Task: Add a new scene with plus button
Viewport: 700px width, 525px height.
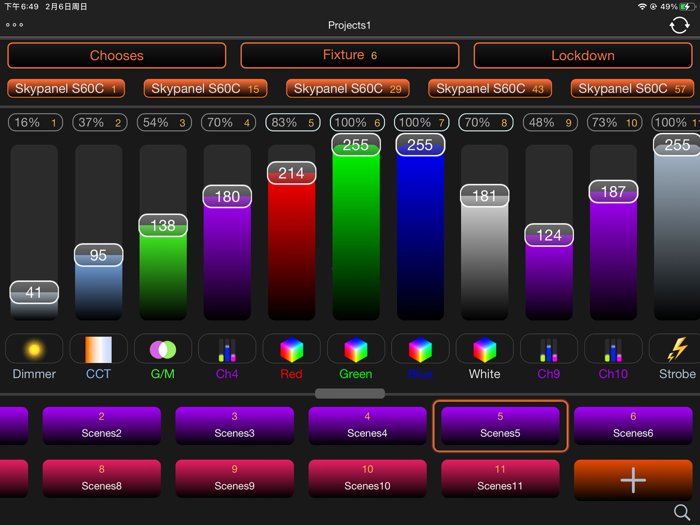Action: [x=633, y=480]
